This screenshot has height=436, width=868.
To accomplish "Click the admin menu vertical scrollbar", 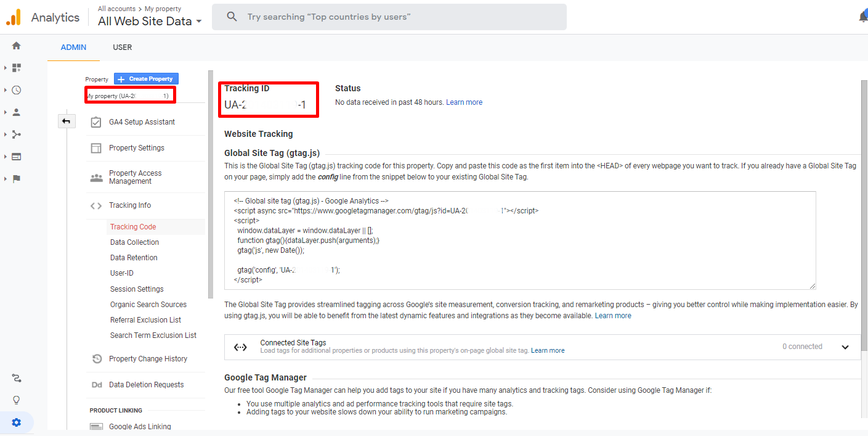I will click(211, 184).
